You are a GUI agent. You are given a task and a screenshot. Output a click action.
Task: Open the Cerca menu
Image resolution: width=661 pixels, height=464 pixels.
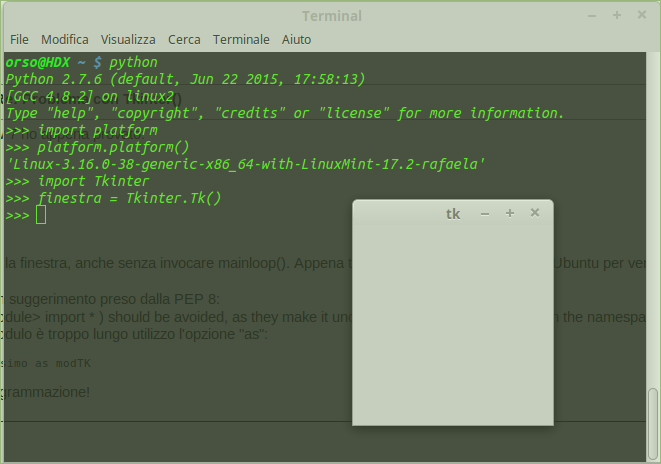coord(184,39)
